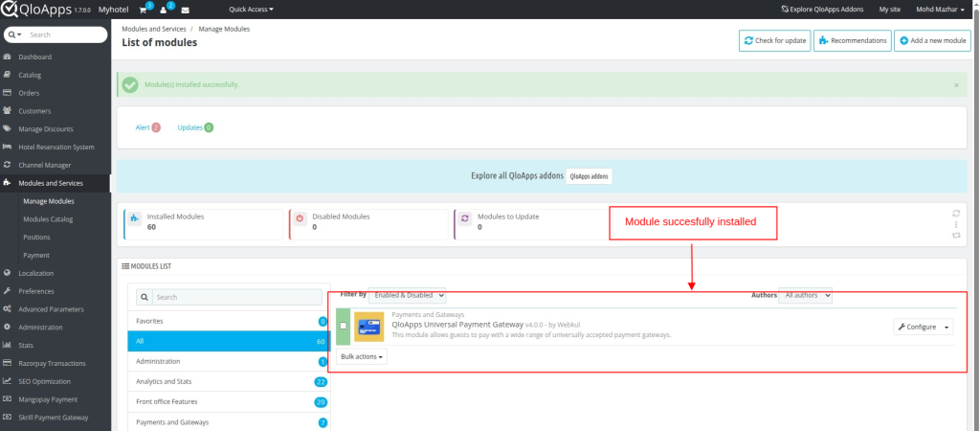
Task: Click the Check for update button
Action: [774, 41]
